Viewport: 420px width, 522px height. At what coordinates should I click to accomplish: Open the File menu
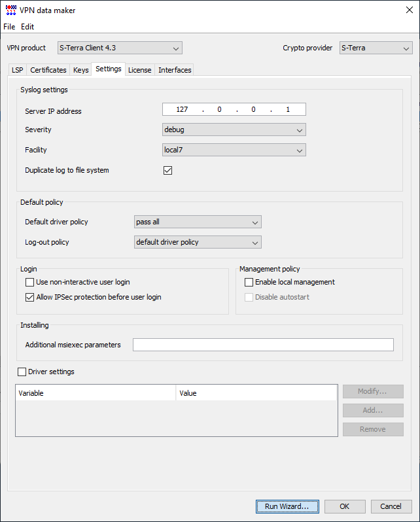click(9, 27)
